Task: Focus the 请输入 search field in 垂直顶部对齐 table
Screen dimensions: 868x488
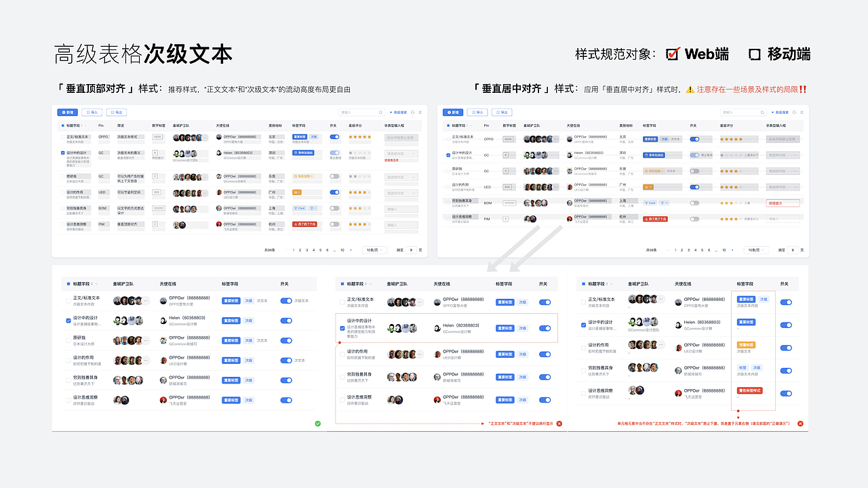Action: [x=361, y=113]
